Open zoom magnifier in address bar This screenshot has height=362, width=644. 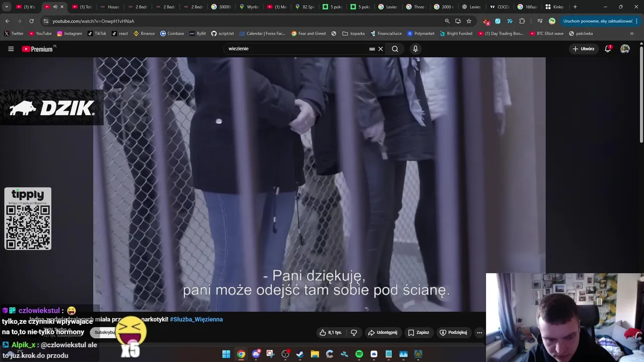447,21
